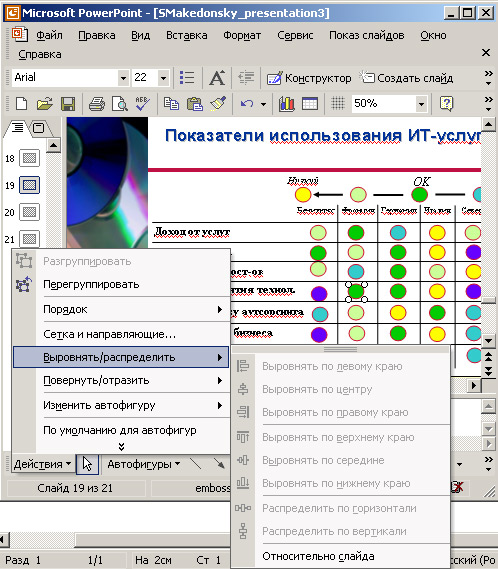Click the Paste icon

click(x=195, y=104)
